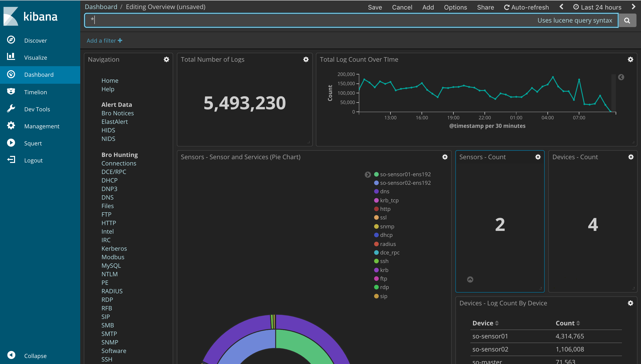The height and width of the screenshot is (364, 641).
Task: Open dashboard Options
Action: 455,7
